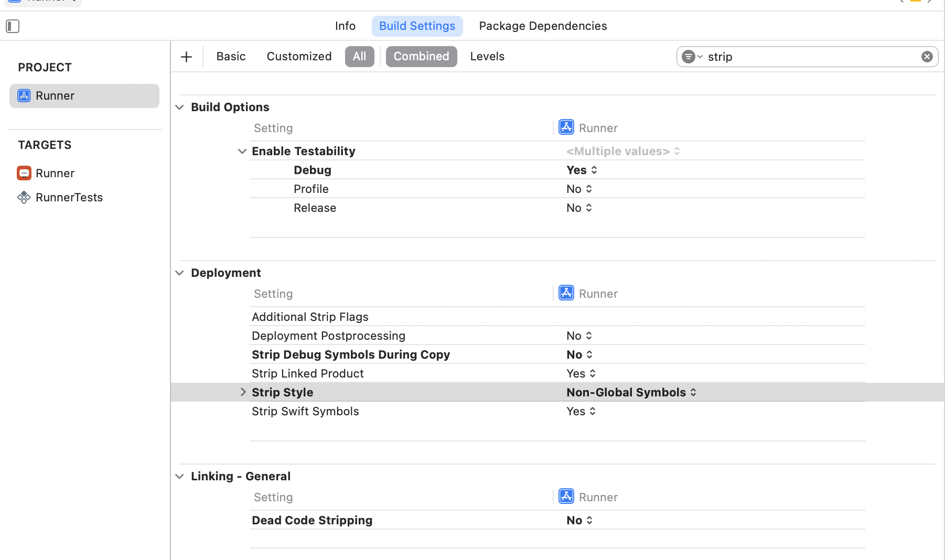
Task: Show All build settings
Action: 360,57
